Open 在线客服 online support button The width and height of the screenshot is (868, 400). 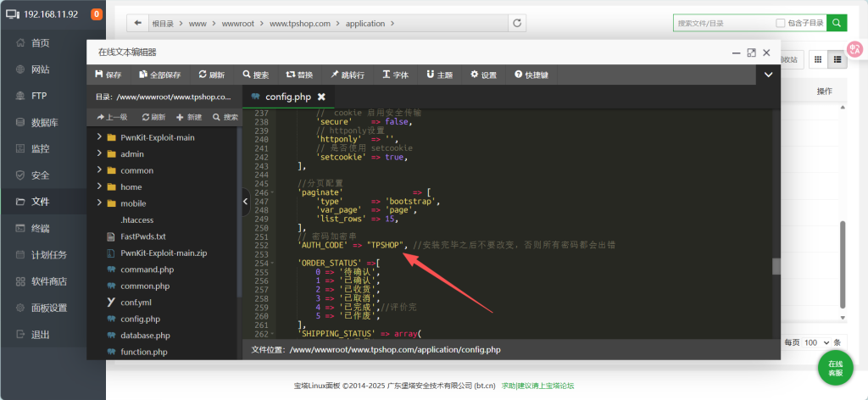coord(835,368)
